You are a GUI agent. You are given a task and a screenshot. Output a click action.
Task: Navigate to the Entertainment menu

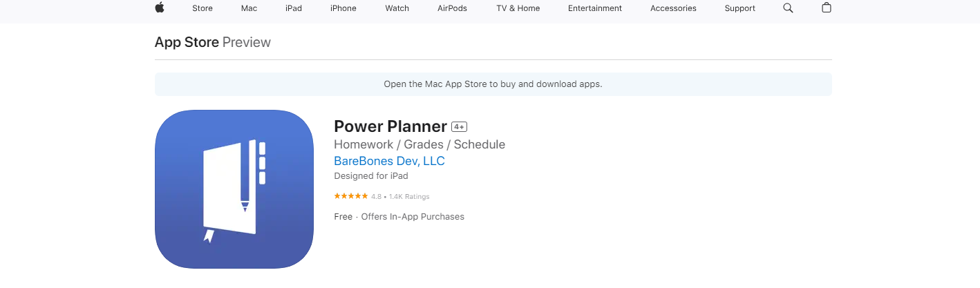pos(595,8)
